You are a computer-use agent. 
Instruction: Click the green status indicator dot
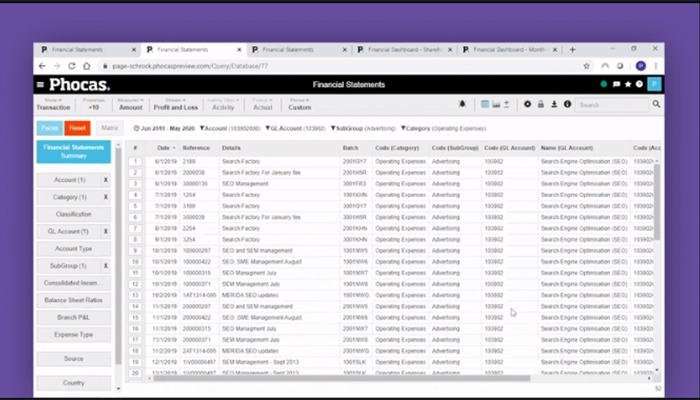pos(604,84)
